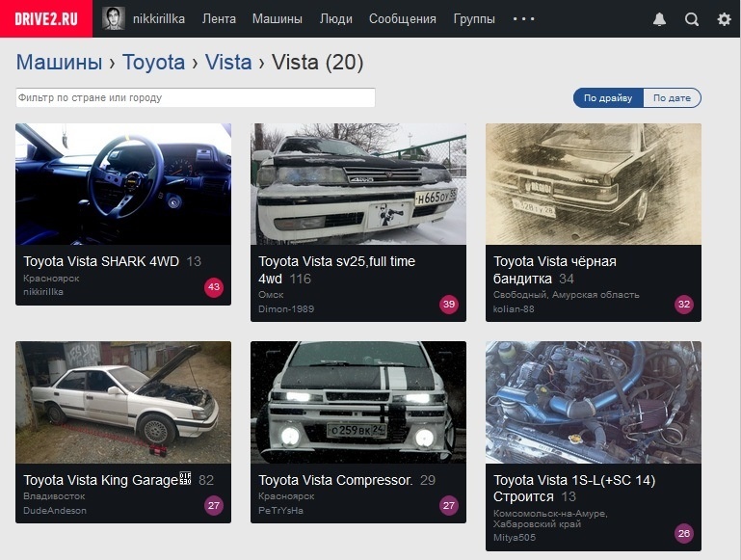Open Toyota Vista Compressor title
This screenshot has height=560, width=741.
click(335, 480)
